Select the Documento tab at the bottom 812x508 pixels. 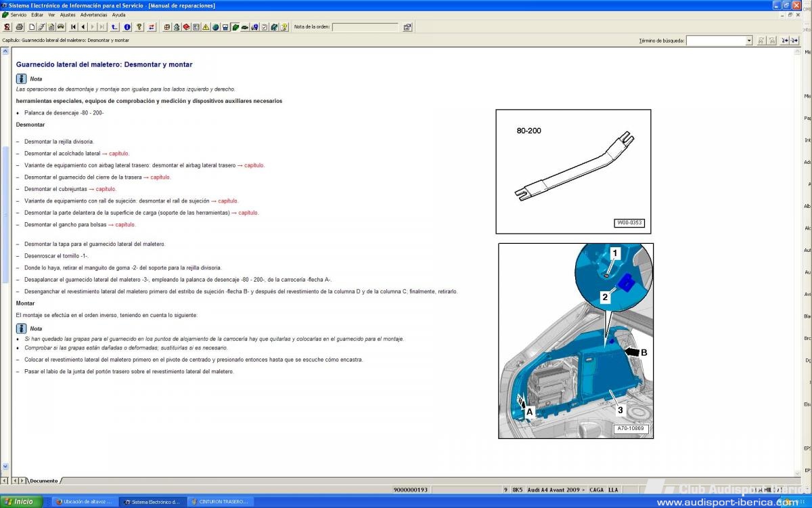[x=44, y=481]
